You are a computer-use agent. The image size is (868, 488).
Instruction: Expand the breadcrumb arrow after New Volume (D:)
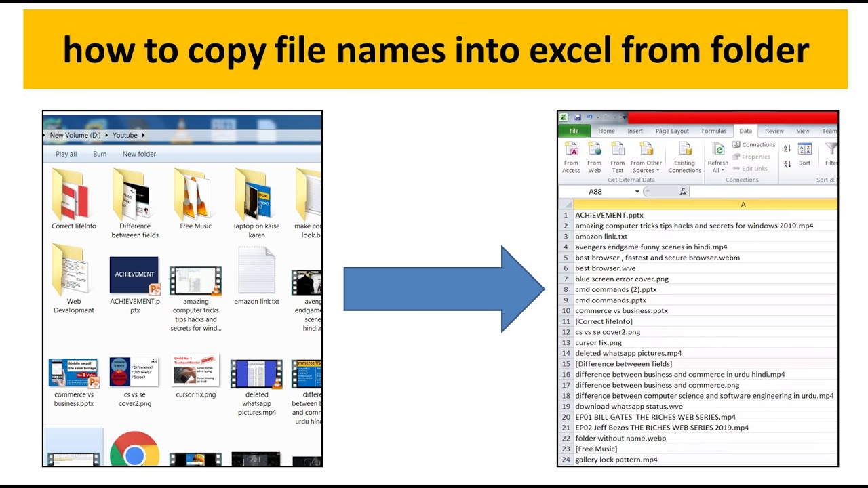(106, 136)
